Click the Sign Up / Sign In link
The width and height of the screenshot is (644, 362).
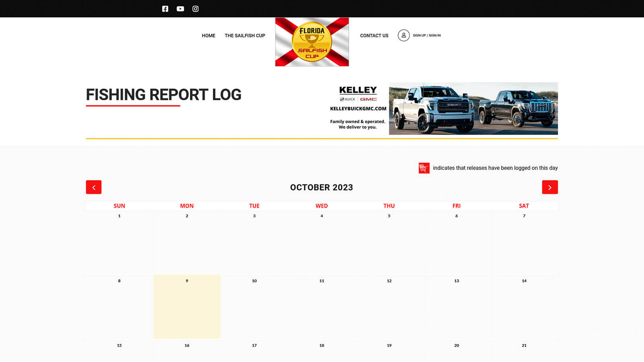click(427, 35)
